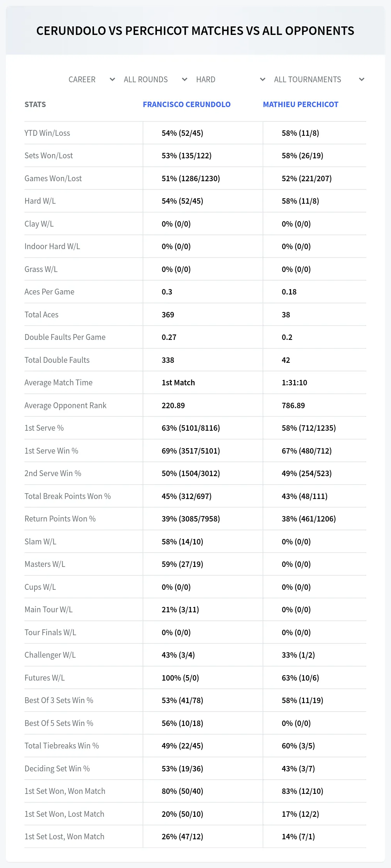Click Perchicot's Average Match Time value
This screenshot has height=868, width=391.
[294, 383]
